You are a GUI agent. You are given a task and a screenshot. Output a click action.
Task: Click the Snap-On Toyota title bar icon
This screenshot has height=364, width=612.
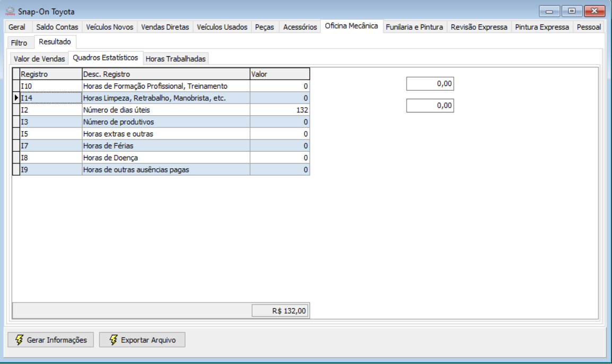tap(10, 11)
